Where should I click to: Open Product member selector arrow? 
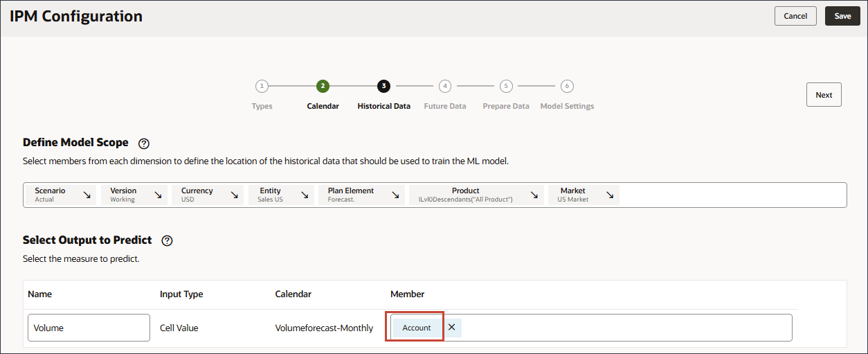pos(534,195)
